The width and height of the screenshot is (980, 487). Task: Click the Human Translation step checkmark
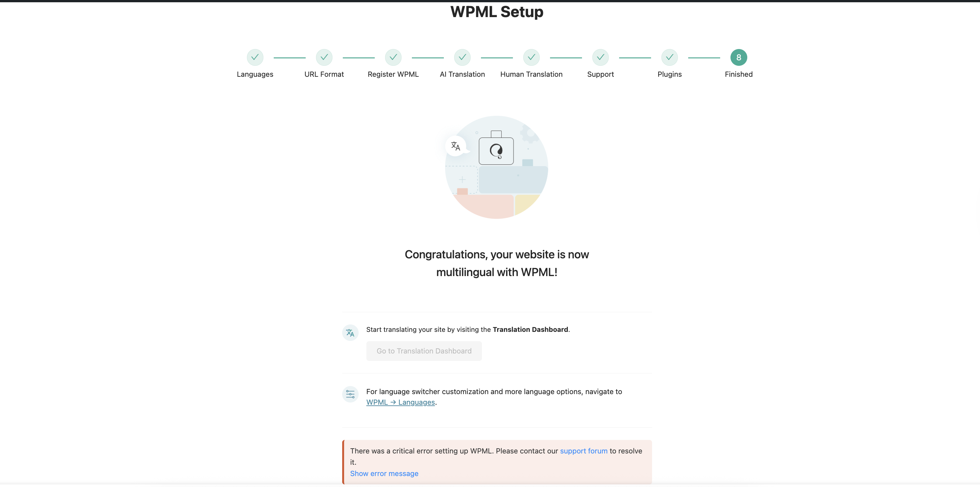[x=531, y=57]
